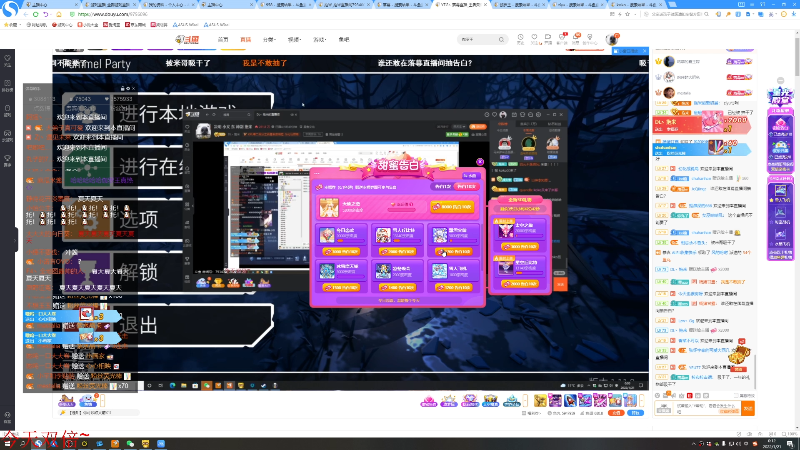Expand the 视频 video dropdown
800x450 pixels.
294,39
